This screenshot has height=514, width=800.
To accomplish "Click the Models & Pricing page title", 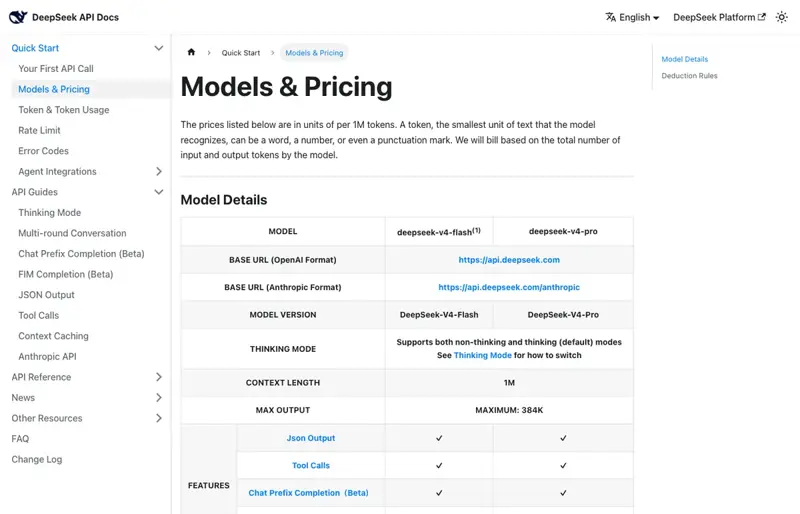I will [x=287, y=86].
